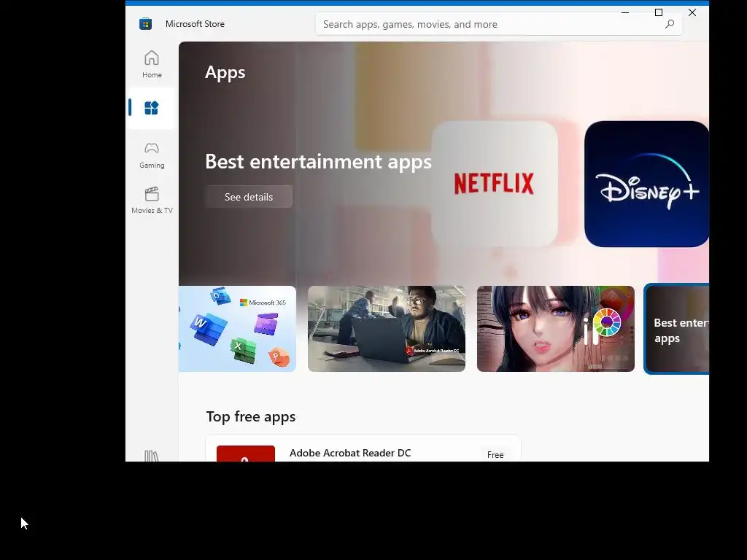Click the Best entertainment apps headline
The height and width of the screenshot is (560, 747).
318,161
